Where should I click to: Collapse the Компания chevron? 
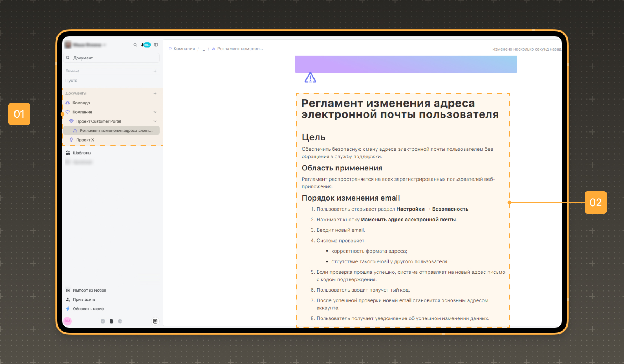pyautogui.click(x=155, y=112)
